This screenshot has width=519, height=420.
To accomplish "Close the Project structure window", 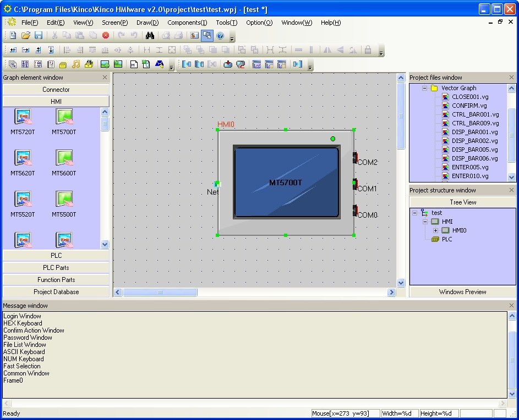I will coord(511,190).
